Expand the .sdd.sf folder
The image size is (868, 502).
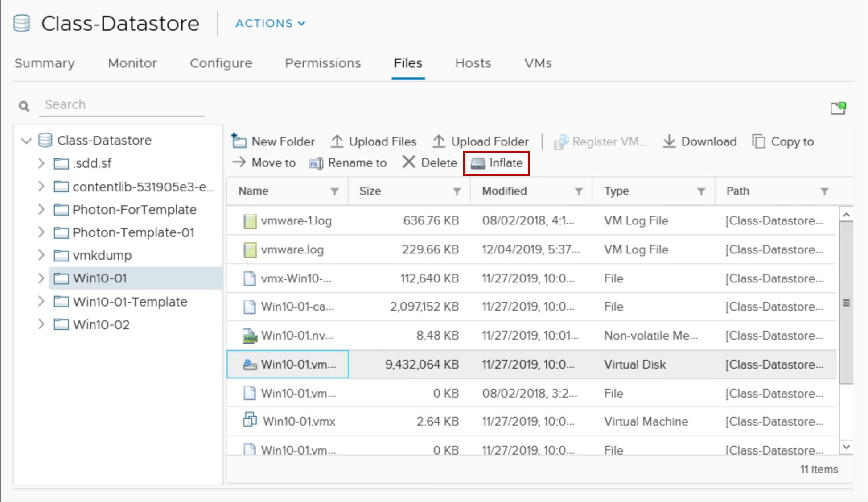point(41,163)
